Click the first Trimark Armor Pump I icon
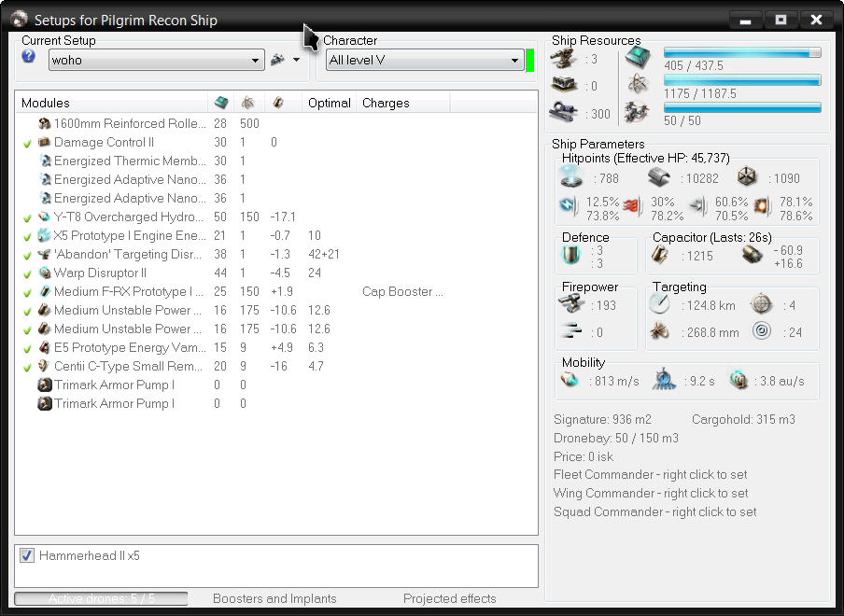The width and height of the screenshot is (844, 616). (x=45, y=385)
